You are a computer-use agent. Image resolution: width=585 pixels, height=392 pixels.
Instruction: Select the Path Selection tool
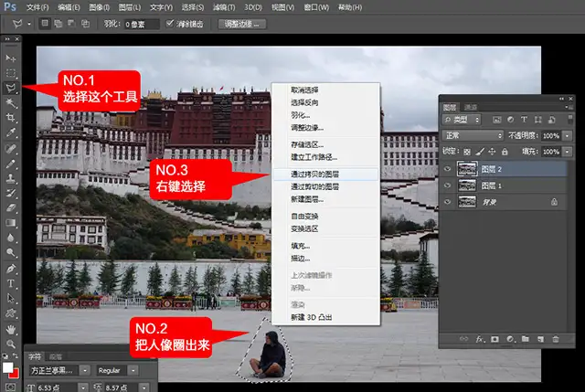coord(10,299)
